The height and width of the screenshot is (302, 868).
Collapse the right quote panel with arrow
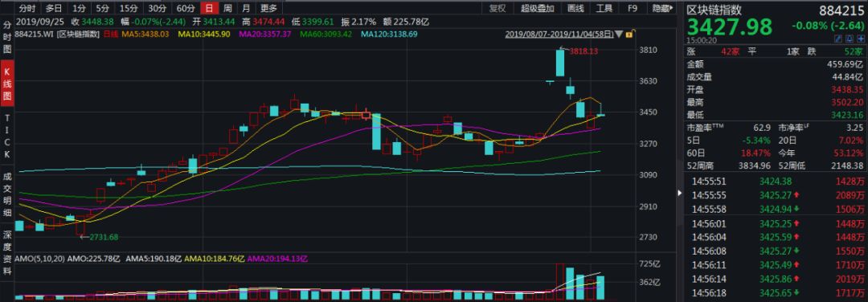681,193
